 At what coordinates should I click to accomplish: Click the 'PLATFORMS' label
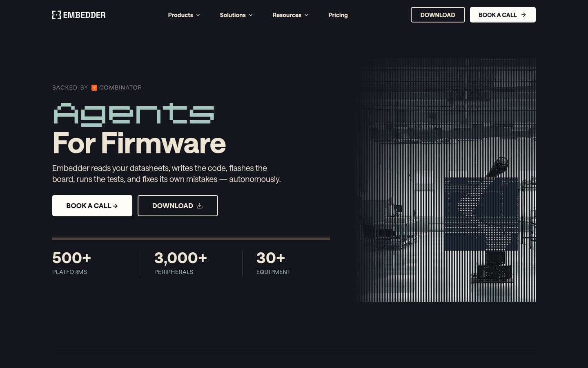(x=69, y=272)
